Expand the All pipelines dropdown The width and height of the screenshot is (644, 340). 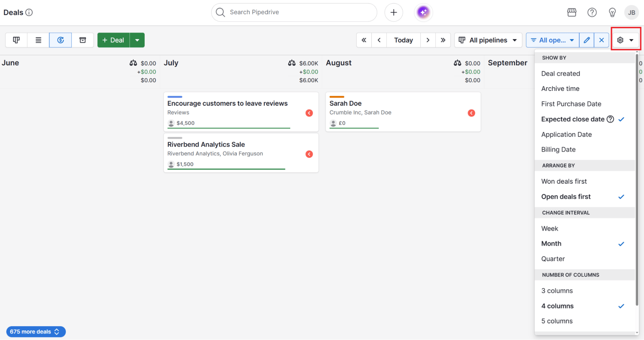point(488,40)
